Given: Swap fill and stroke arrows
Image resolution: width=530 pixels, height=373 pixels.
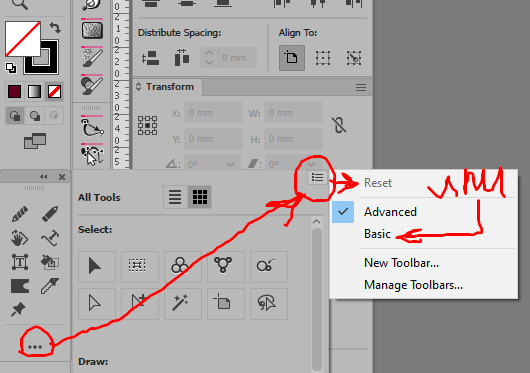Looking at the screenshot, I should (x=55, y=28).
